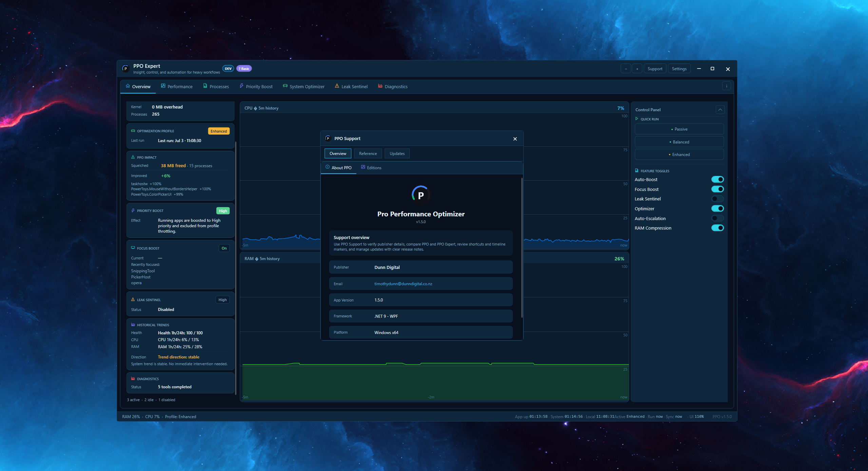Click the Support button in title bar
868x471 pixels.
point(655,69)
